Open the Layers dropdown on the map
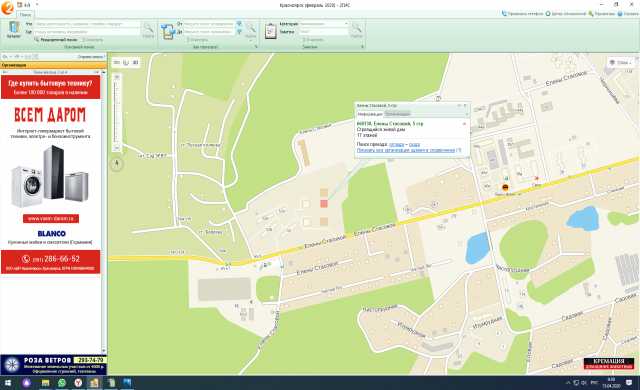The image size is (640, 390). (x=620, y=62)
